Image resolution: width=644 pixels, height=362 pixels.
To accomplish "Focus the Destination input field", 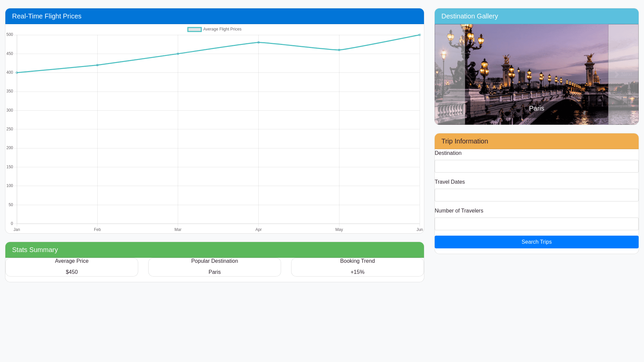I will (x=536, y=166).
